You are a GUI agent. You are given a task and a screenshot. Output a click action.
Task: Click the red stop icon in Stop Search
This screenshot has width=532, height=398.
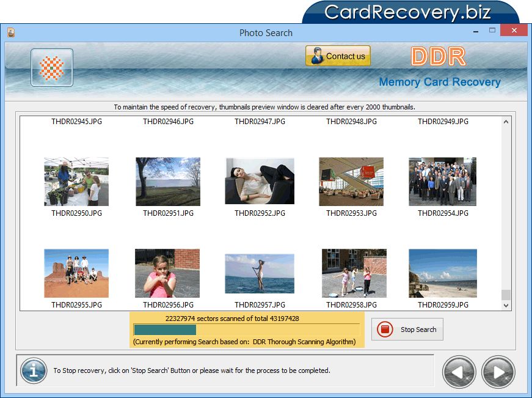click(385, 329)
